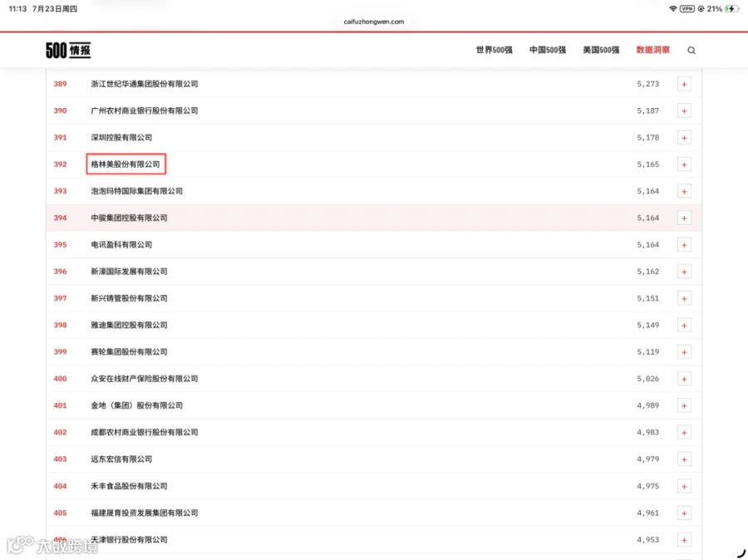Select company 众安在线财产保险股份有限公司
The image size is (748, 560).
[x=145, y=378]
